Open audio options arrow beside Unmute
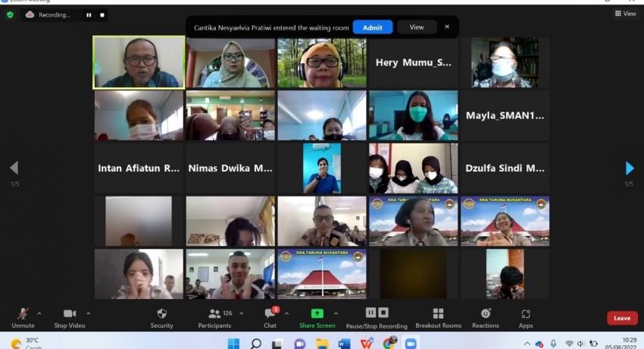This screenshot has width=644, height=349. coord(39,313)
